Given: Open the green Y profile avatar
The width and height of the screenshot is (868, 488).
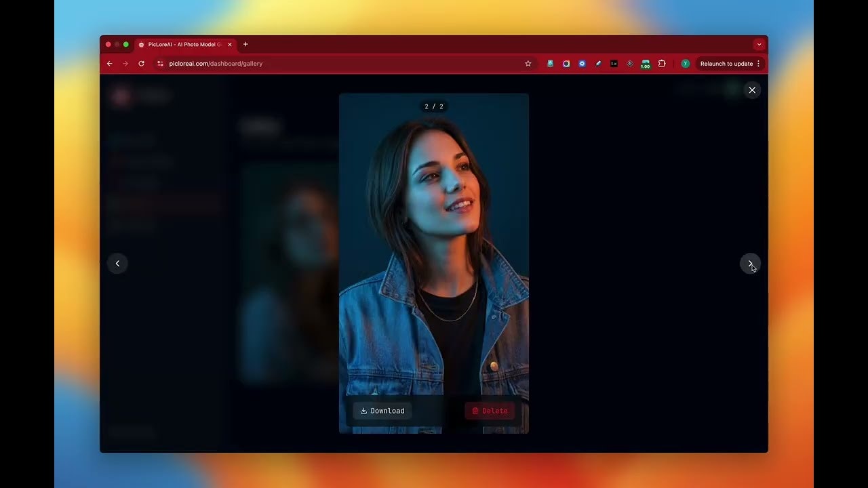Looking at the screenshot, I should [x=686, y=64].
